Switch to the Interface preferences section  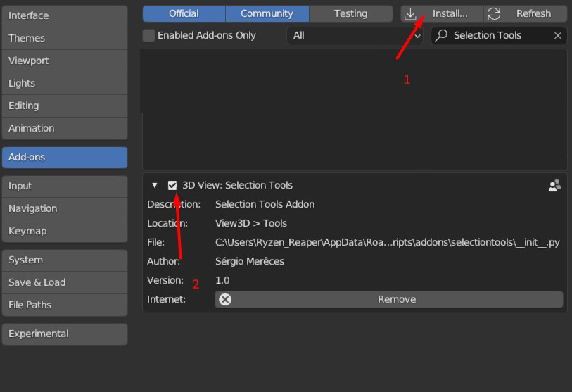pos(65,15)
